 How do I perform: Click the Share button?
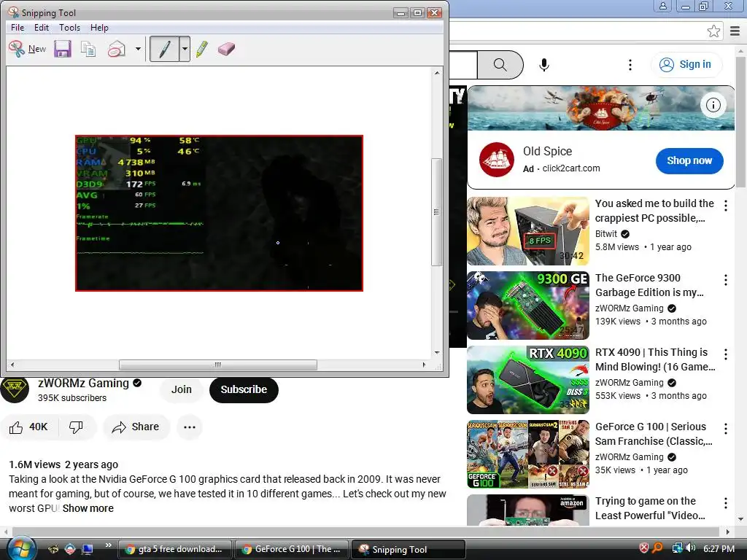point(136,427)
